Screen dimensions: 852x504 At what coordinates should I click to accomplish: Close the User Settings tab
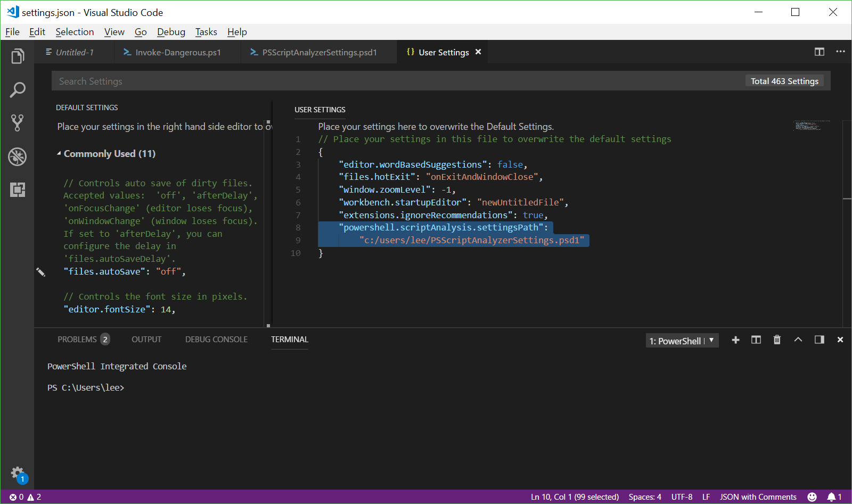478,52
